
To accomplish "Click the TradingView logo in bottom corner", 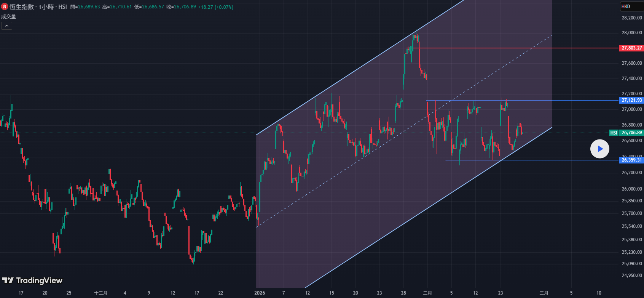I will (x=32, y=281).
